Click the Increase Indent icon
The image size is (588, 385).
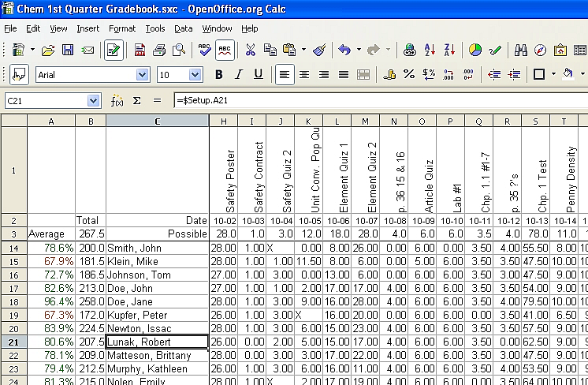coord(514,75)
